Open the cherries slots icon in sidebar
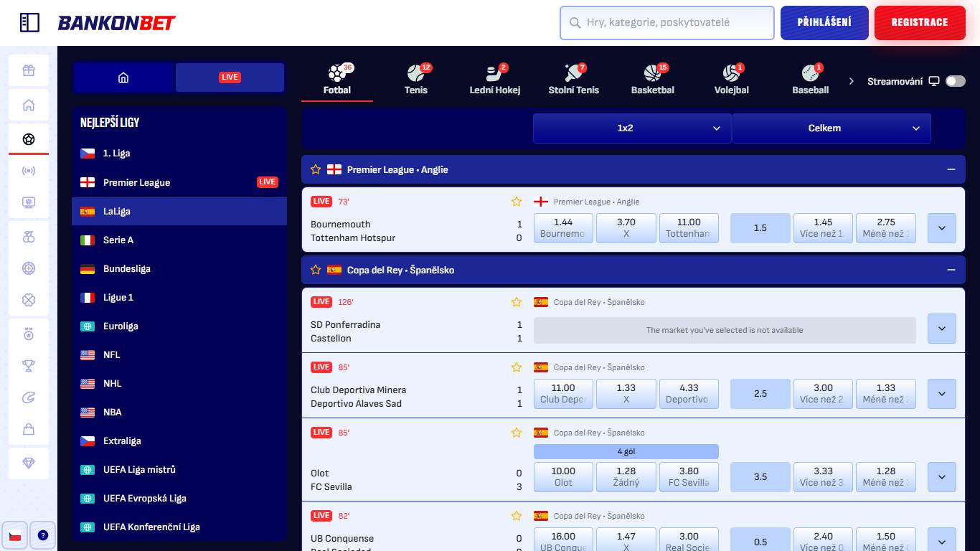Image resolution: width=980 pixels, height=551 pixels. point(29,237)
